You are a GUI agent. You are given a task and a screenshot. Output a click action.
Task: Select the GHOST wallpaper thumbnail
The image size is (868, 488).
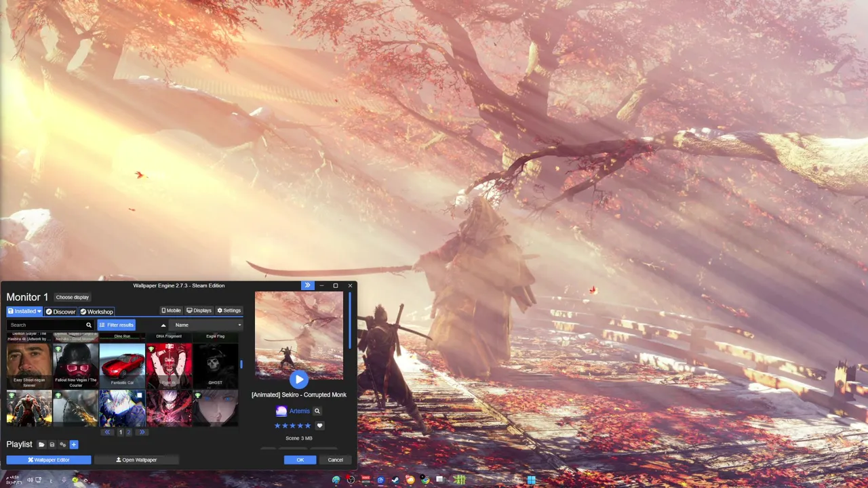(215, 365)
